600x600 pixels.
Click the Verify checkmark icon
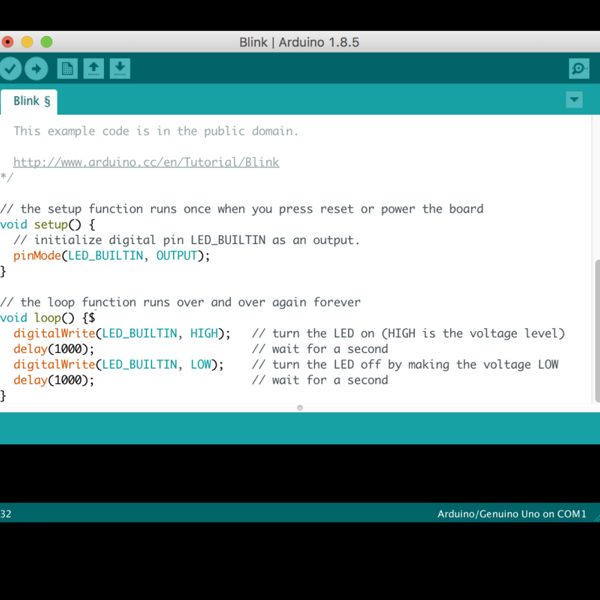pyautogui.click(x=10, y=69)
